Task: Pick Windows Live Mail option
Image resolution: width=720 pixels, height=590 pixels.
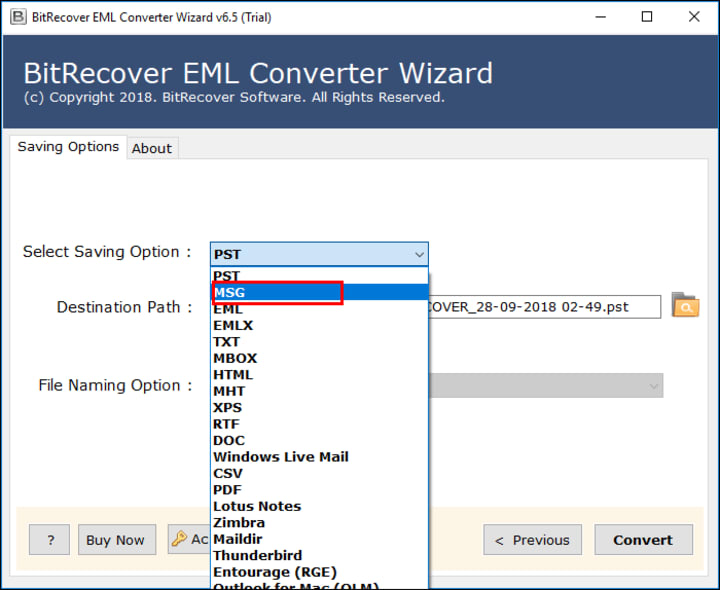Action: point(319,457)
